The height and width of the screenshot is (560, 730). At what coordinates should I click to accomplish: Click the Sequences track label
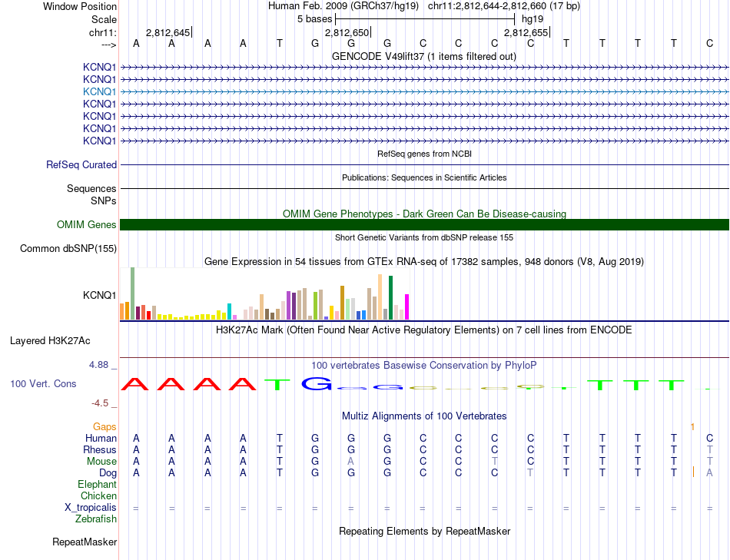(91, 188)
